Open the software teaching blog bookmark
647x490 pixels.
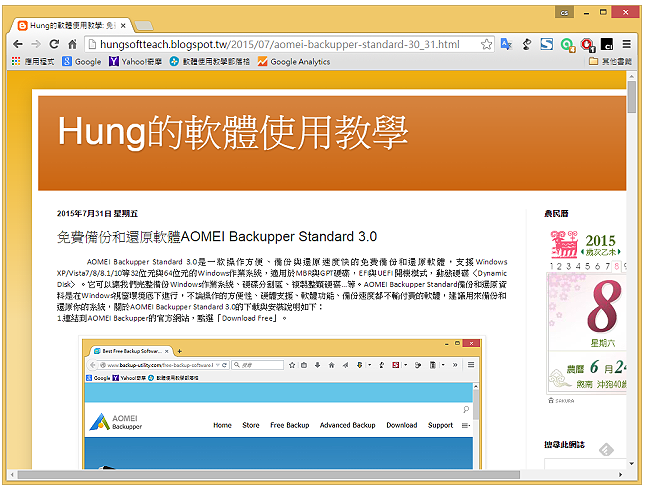[210, 61]
